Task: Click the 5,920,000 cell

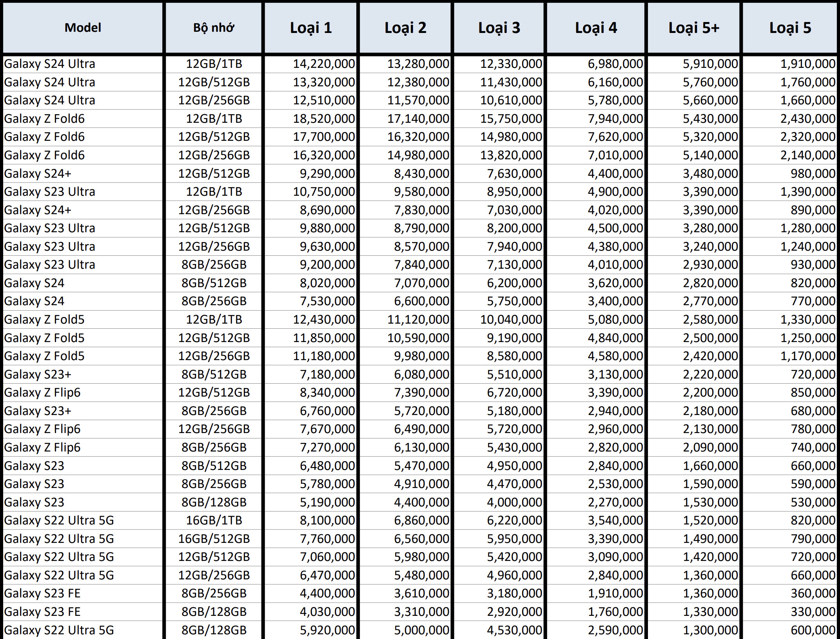Action: click(311, 630)
